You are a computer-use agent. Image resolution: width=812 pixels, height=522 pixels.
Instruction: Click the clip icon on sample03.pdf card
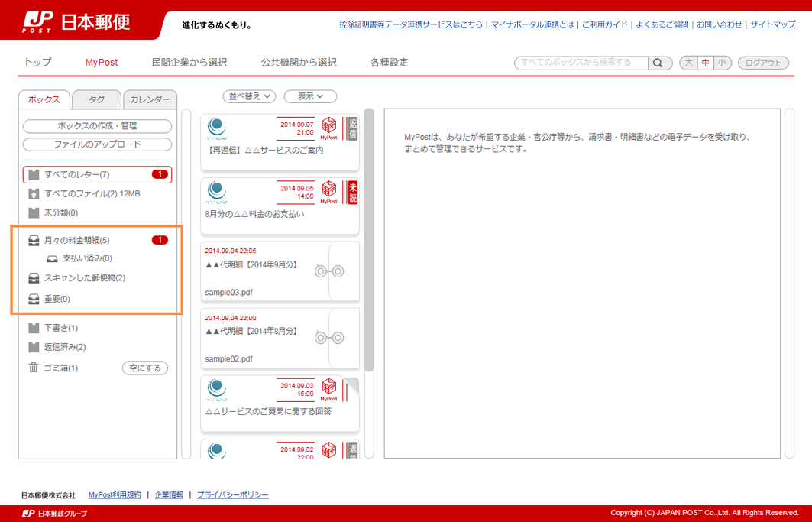pos(329,271)
